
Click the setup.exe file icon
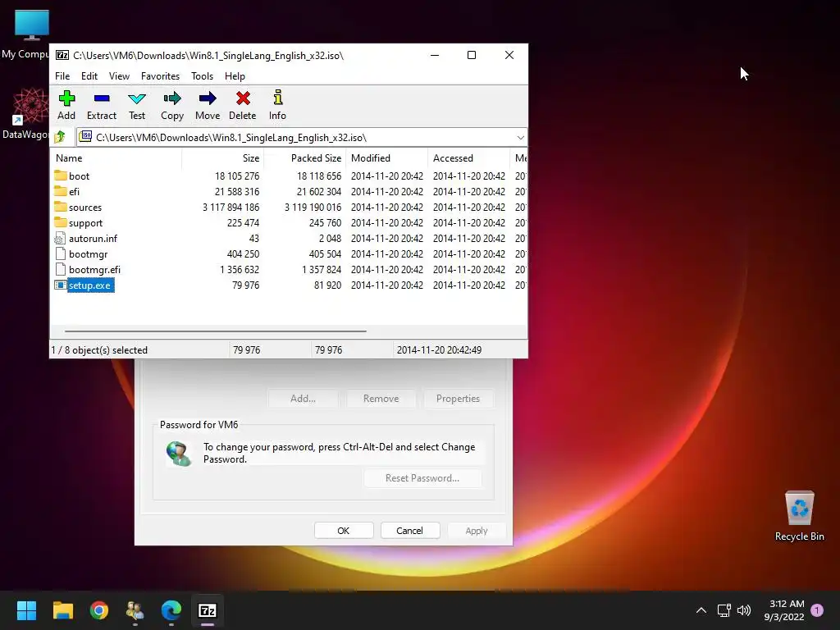click(60, 285)
